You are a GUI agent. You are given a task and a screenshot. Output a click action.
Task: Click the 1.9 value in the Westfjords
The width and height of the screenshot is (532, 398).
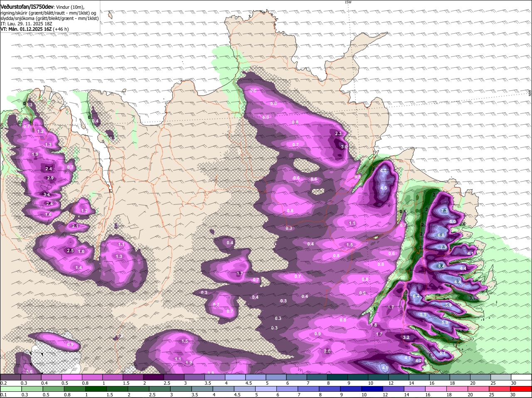pyautogui.click(x=35, y=154)
